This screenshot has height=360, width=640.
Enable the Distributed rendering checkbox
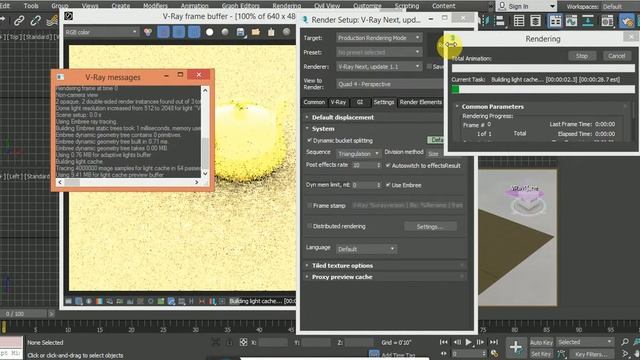point(309,226)
